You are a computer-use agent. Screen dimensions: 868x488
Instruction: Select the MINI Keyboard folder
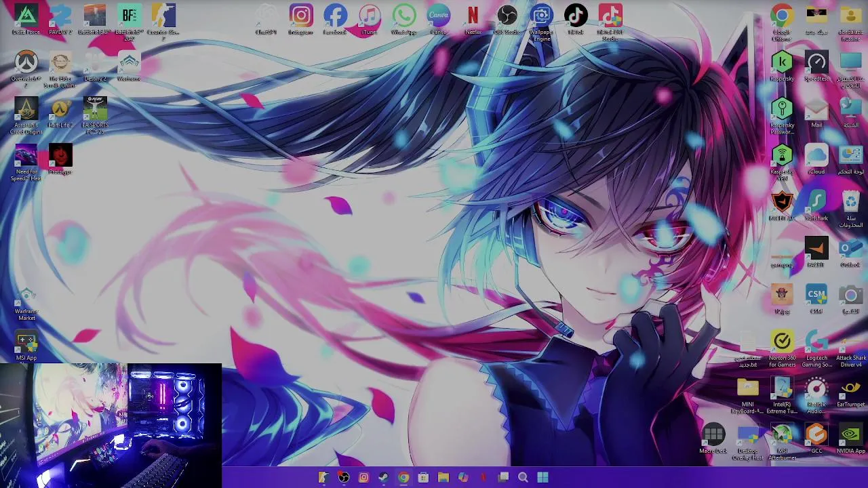[747, 395]
